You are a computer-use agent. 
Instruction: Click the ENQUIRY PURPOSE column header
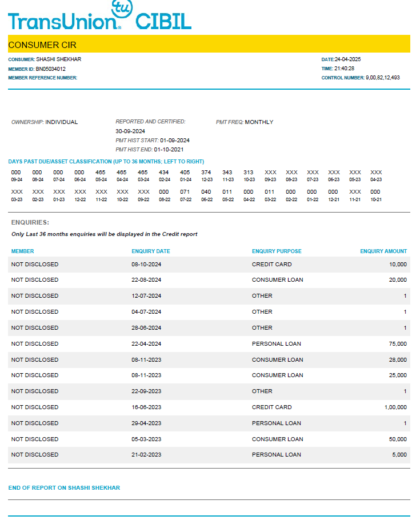coord(277,251)
